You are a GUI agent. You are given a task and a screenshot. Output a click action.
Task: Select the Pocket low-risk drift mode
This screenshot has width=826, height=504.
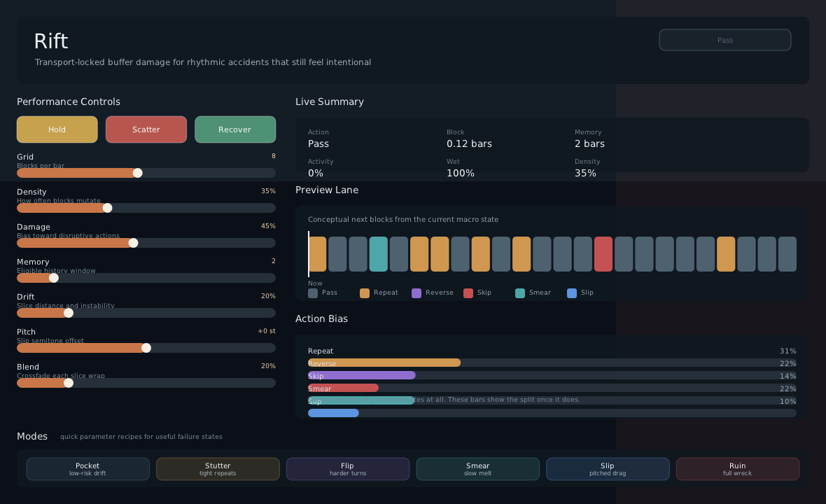(88, 469)
